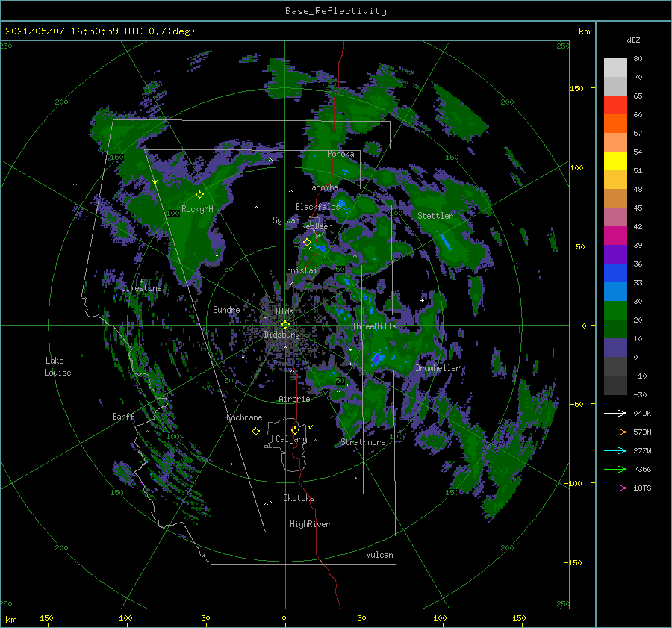The height and width of the screenshot is (628, 672).
Task: Select the yellow diamond marker below RedDeer
Action: [x=307, y=242]
